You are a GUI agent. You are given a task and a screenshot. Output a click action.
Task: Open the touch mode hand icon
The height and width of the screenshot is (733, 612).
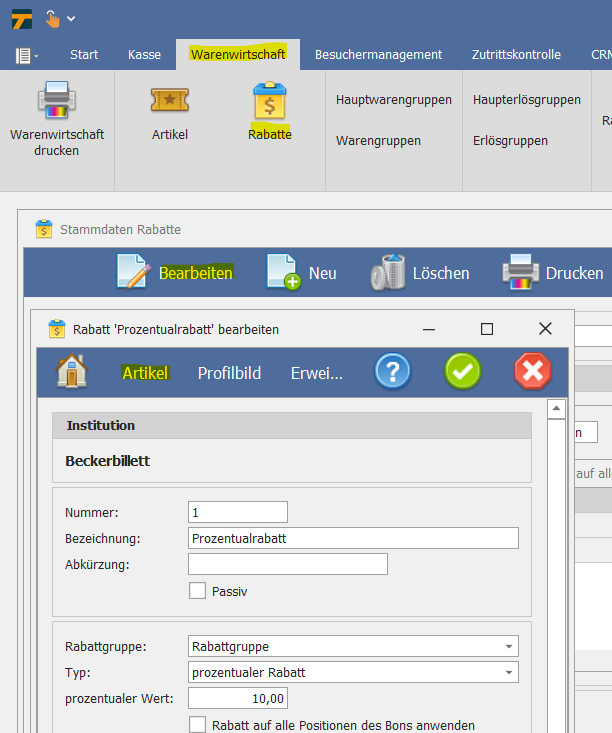coord(52,19)
